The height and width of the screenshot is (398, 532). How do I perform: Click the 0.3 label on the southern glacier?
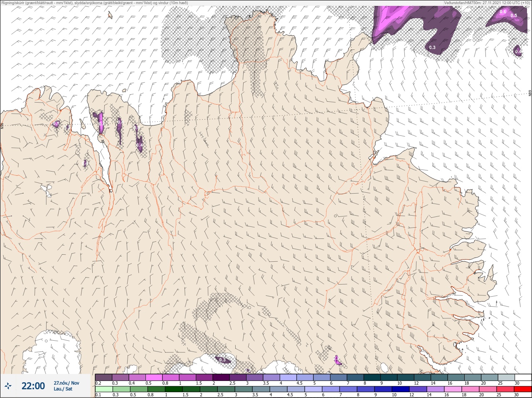point(222,360)
